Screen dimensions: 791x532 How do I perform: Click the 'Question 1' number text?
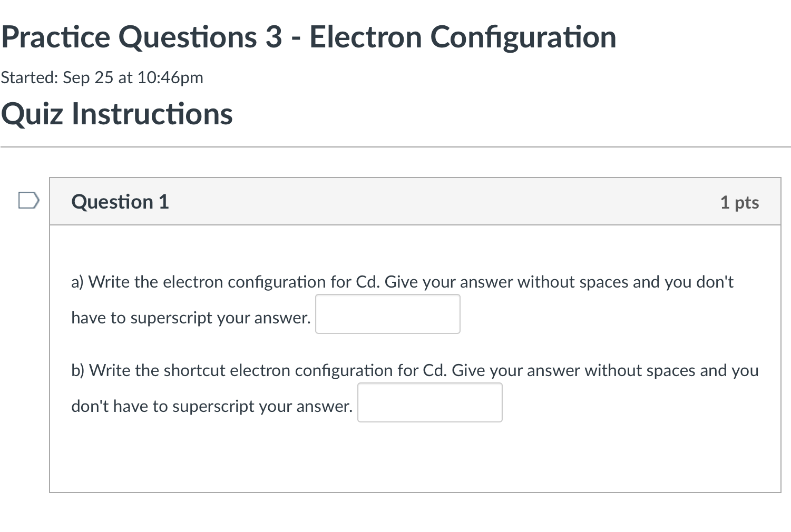pos(164,202)
